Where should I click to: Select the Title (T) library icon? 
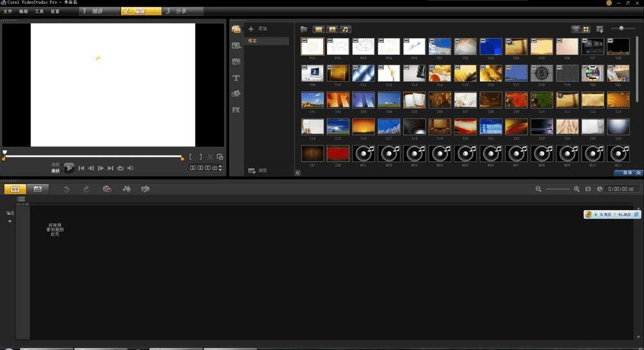click(236, 78)
